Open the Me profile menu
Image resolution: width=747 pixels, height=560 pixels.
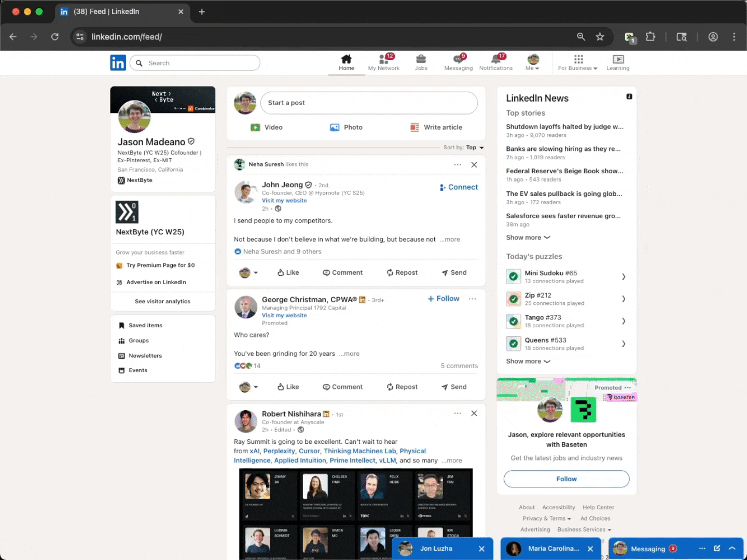click(532, 62)
